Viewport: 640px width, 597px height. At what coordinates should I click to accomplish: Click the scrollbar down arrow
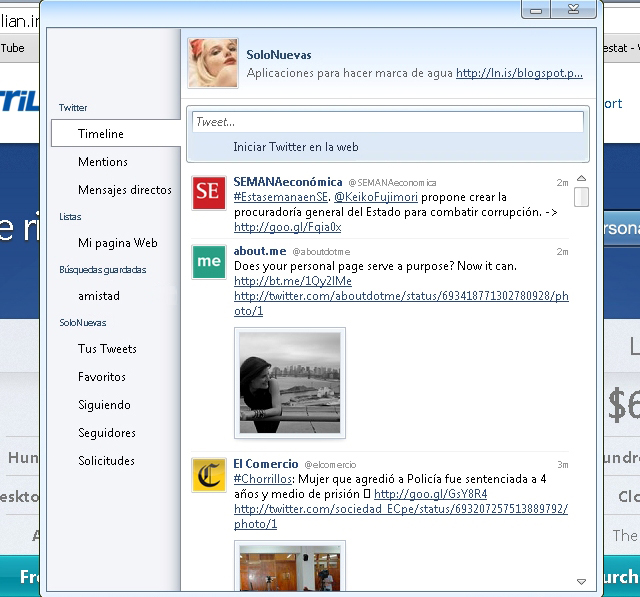[x=581, y=581]
